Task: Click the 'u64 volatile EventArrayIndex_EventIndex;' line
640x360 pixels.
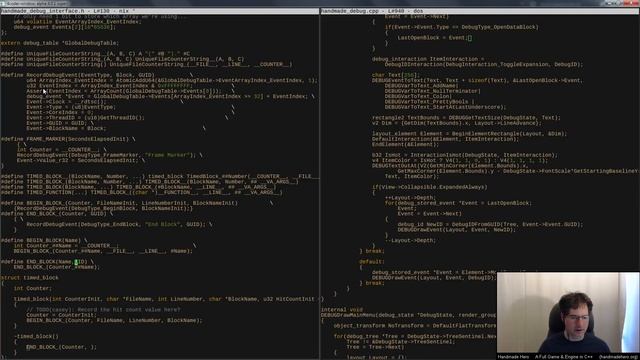Action: (78, 22)
